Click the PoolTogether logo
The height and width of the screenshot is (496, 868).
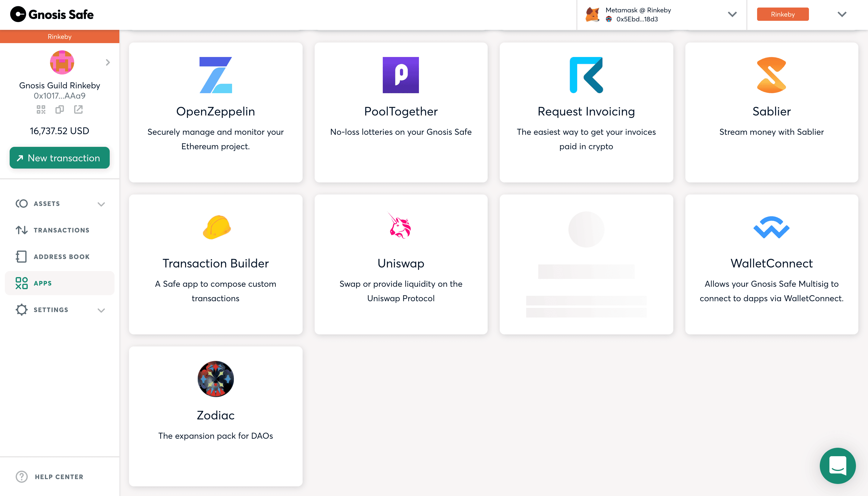click(x=401, y=75)
